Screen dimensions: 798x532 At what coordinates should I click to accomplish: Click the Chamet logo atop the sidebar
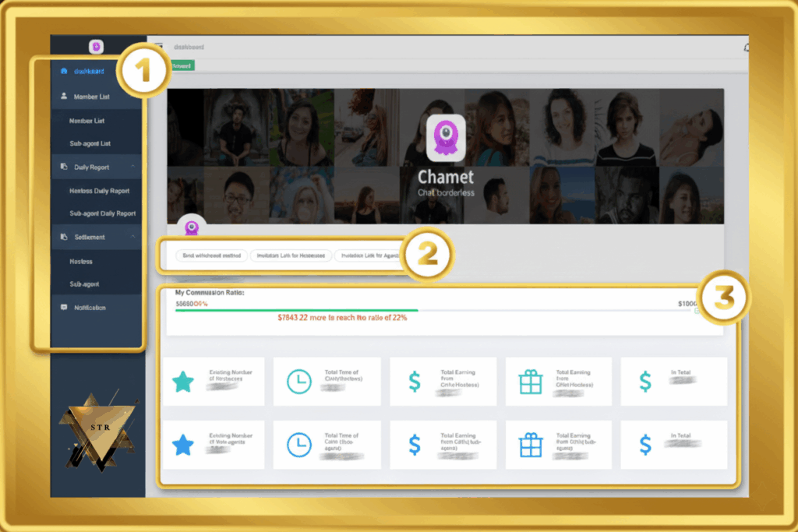[96, 47]
